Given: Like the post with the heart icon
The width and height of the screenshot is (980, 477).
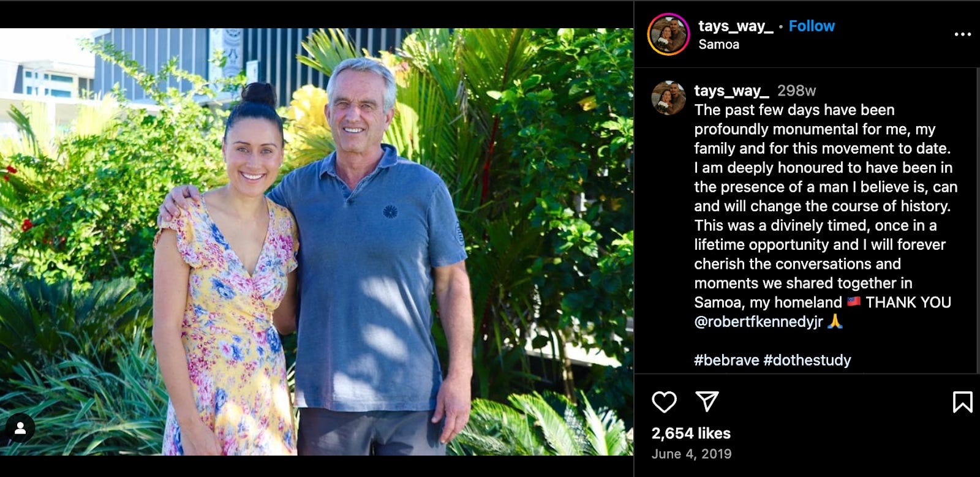Looking at the screenshot, I should (664, 402).
